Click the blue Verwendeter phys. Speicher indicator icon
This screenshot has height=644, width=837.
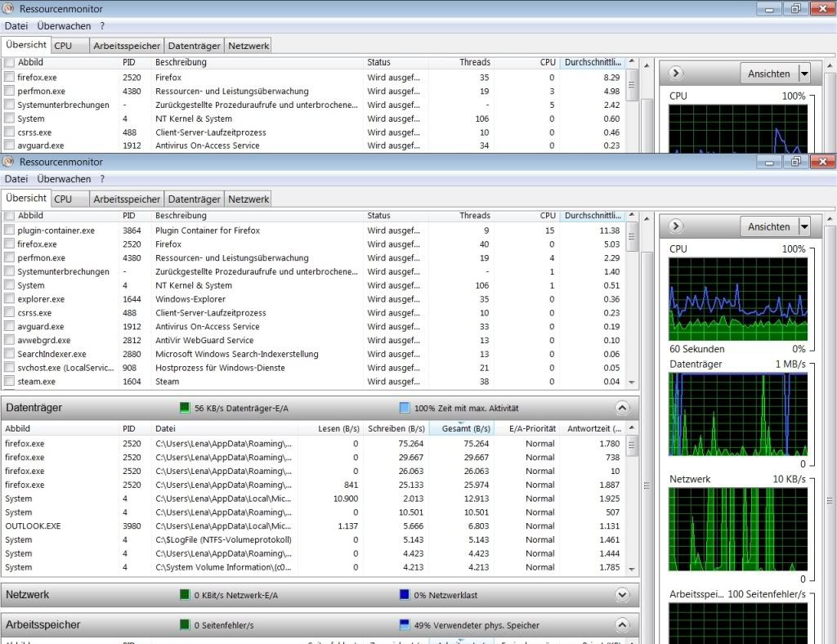pyautogui.click(x=405, y=625)
